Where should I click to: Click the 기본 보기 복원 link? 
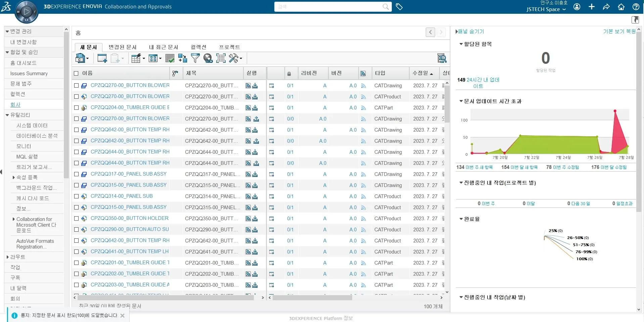click(x=618, y=31)
